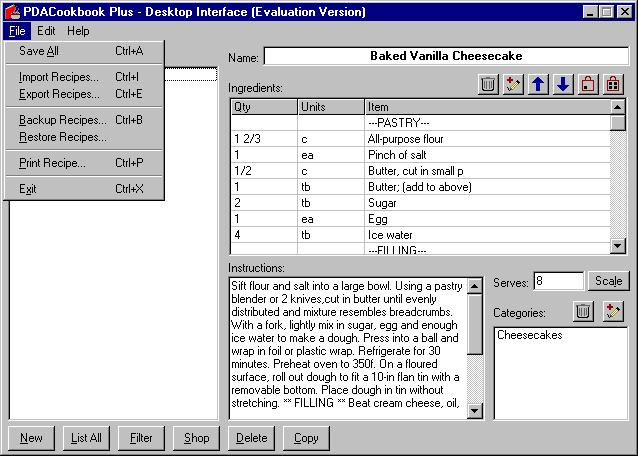This screenshot has height=456, width=638.
Task: Minimize the PDACookbook window
Action: click(x=590, y=12)
